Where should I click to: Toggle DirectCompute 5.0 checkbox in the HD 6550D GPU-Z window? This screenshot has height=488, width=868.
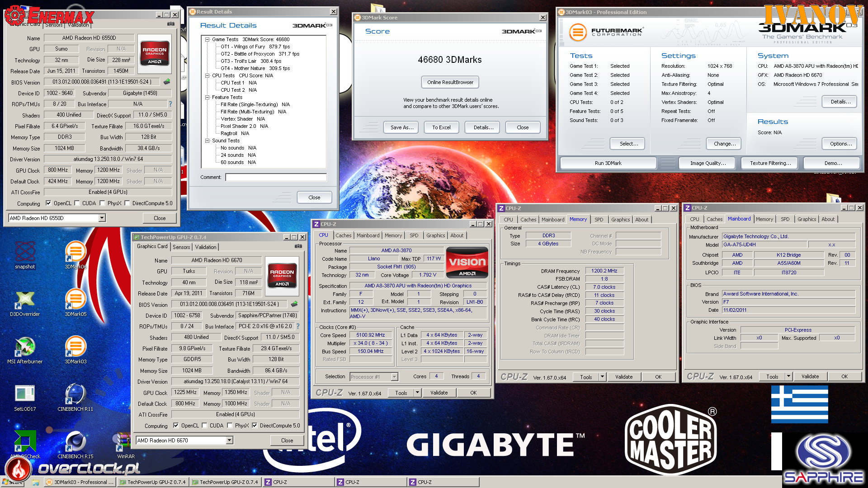(x=127, y=203)
